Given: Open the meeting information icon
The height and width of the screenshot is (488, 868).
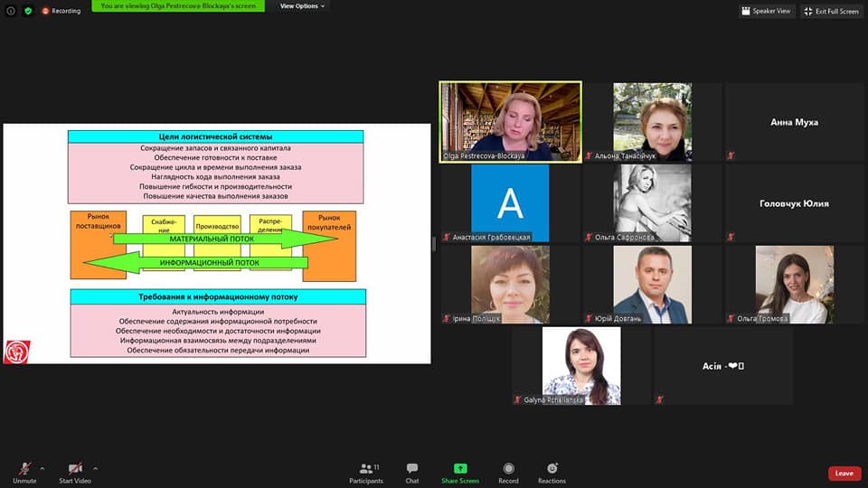Looking at the screenshot, I should coord(11,11).
